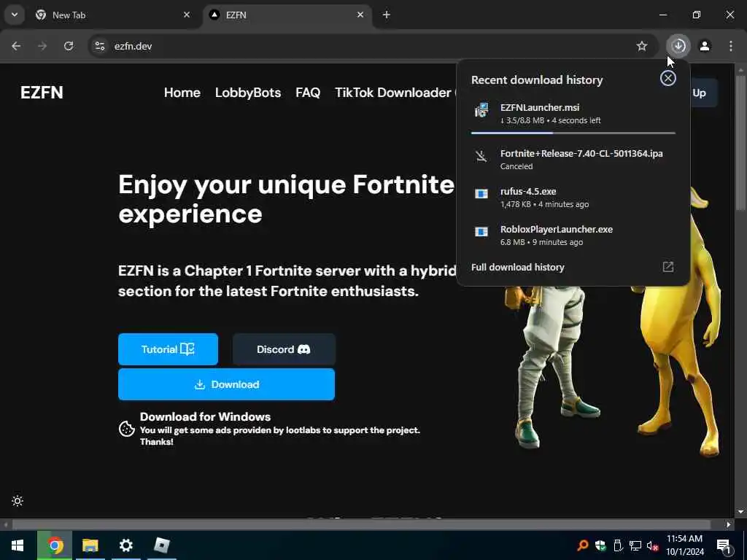Toggle the Chrome downloads button
The height and width of the screenshot is (560, 747).
(x=678, y=46)
